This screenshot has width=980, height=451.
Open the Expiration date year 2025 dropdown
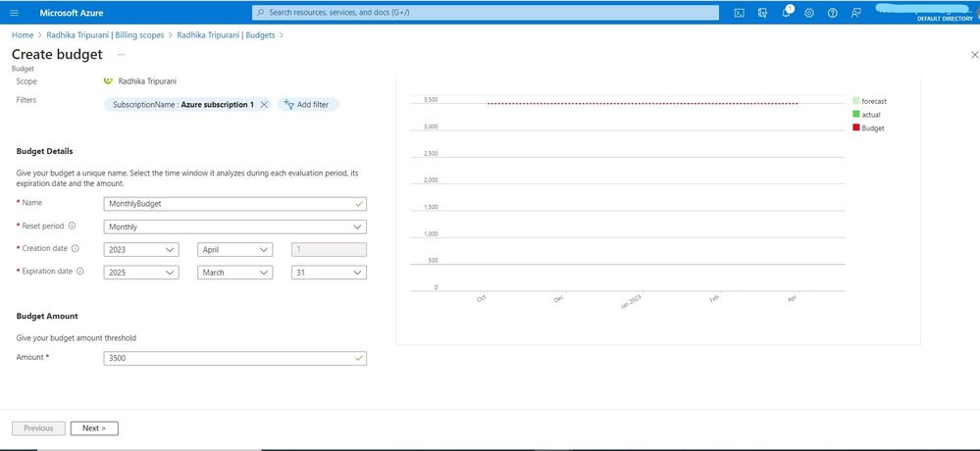pyautogui.click(x=141, y=273)
